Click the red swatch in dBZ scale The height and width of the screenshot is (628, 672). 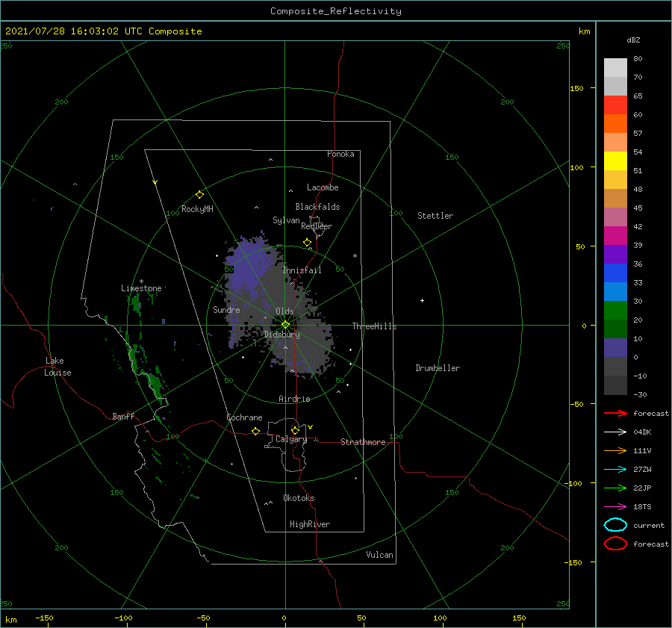coord(615,105)
